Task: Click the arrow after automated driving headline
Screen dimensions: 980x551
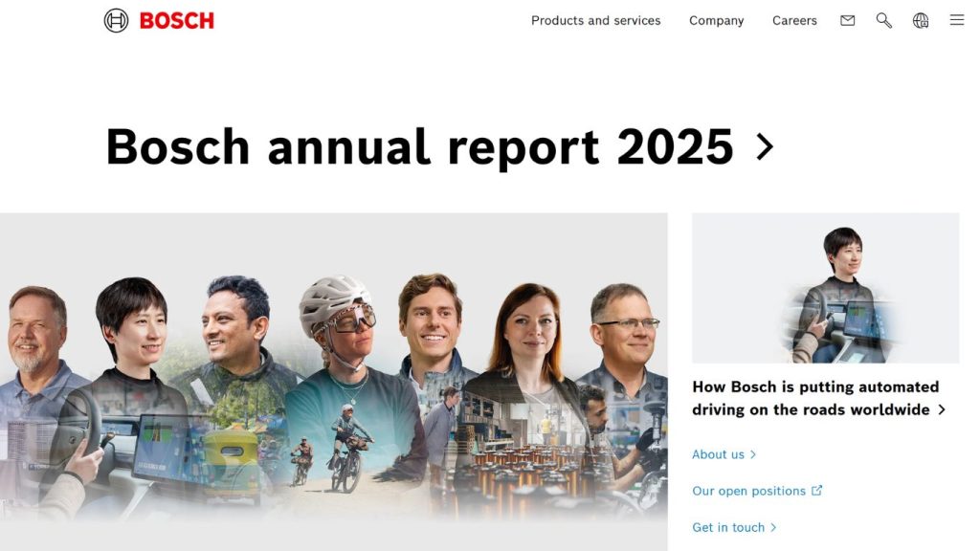Action: point(942,409)
